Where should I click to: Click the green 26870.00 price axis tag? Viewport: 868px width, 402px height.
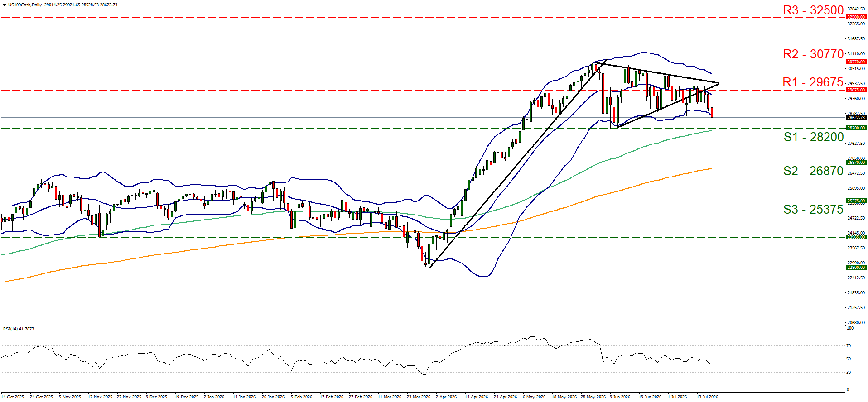(x=856, y=163)
